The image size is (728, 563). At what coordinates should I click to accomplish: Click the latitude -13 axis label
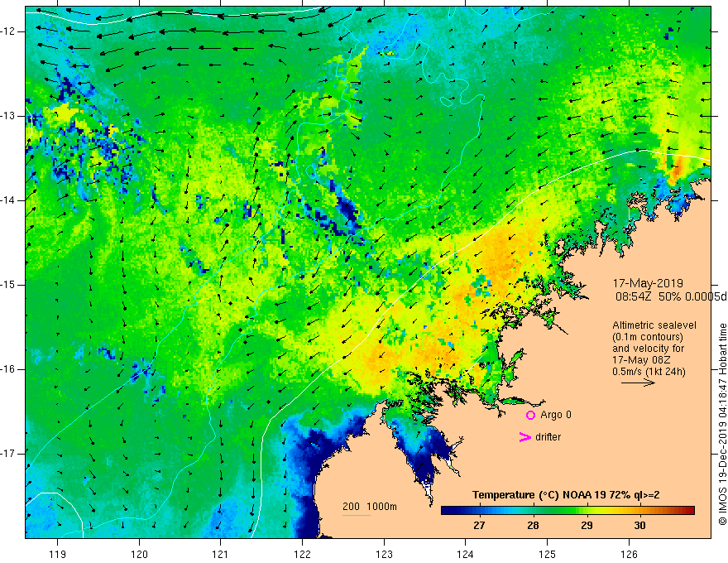coord(8,116)
